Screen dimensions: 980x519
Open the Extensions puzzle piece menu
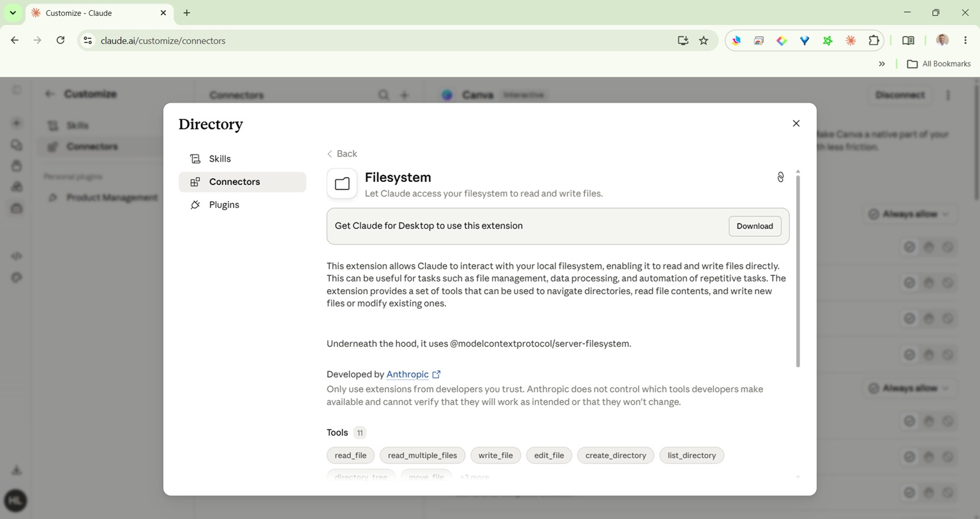(x=873, y=41)
